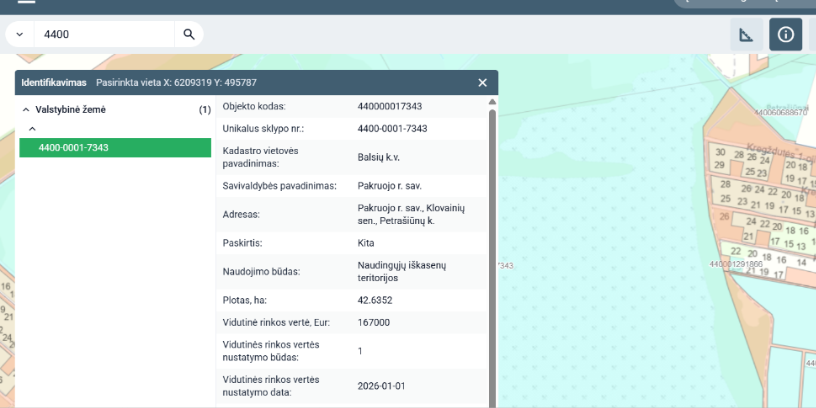Click the Unikalus sklypo nr. label
This screenshot has width=816, height=408.
pyautogui.click(x=263, y=129)
